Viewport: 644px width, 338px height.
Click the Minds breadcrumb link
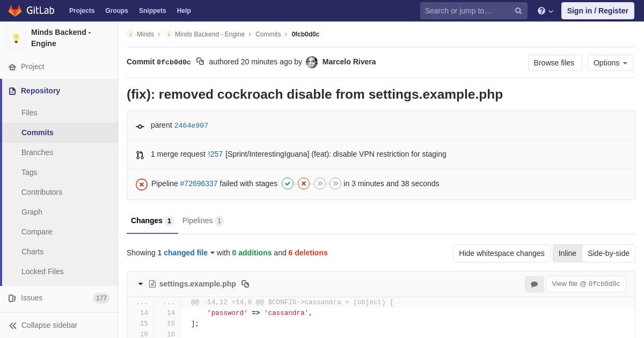coord(145,34)
